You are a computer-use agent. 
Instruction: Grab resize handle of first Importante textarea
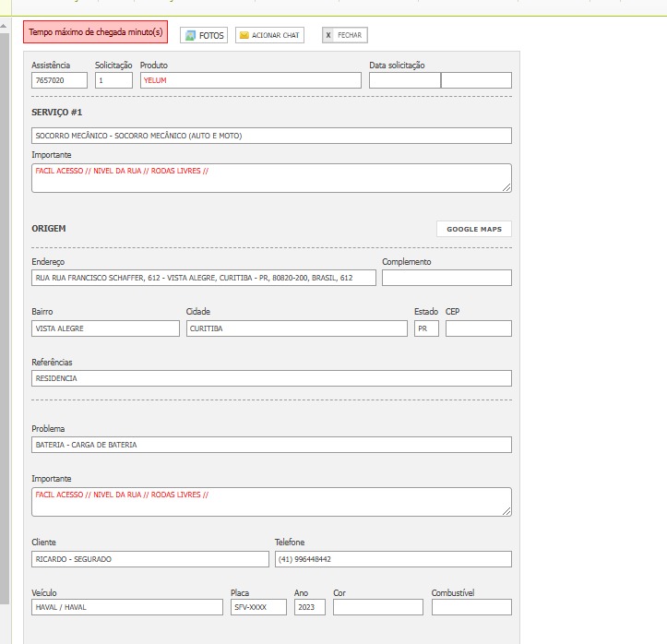coord(506,187)
